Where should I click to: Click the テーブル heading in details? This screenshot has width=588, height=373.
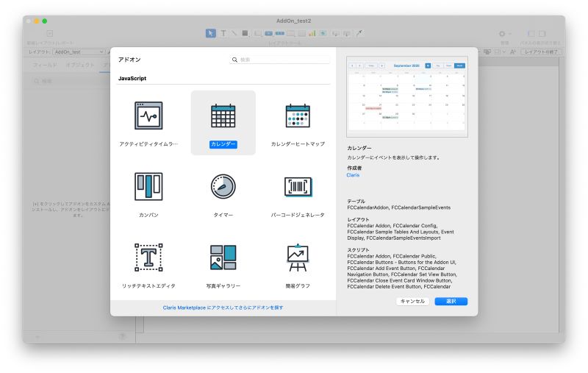[x=356, y=202]
